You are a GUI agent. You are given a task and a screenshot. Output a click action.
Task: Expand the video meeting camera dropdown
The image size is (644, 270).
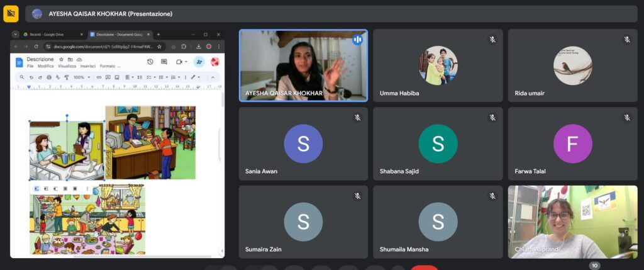pyautogui.click(x=187, y=62)
